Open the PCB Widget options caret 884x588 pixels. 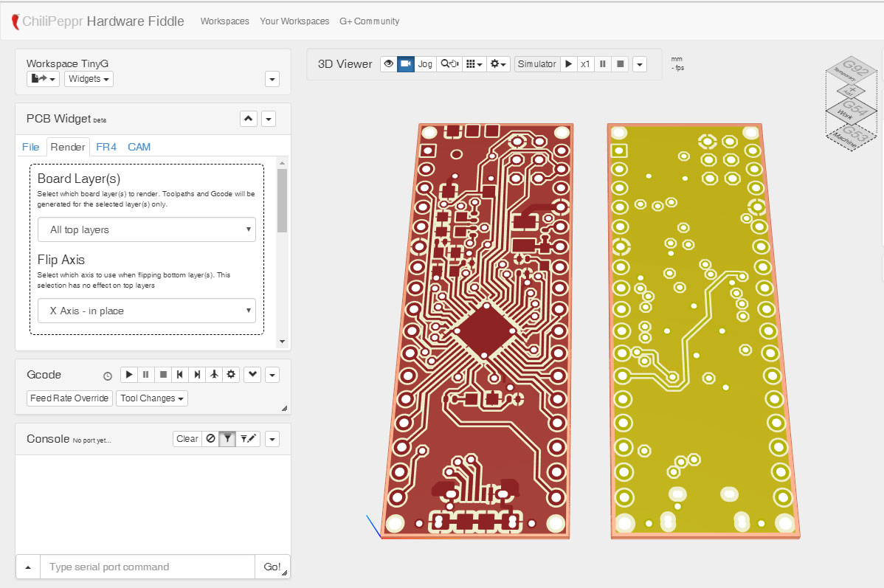[x=269, y=119]
